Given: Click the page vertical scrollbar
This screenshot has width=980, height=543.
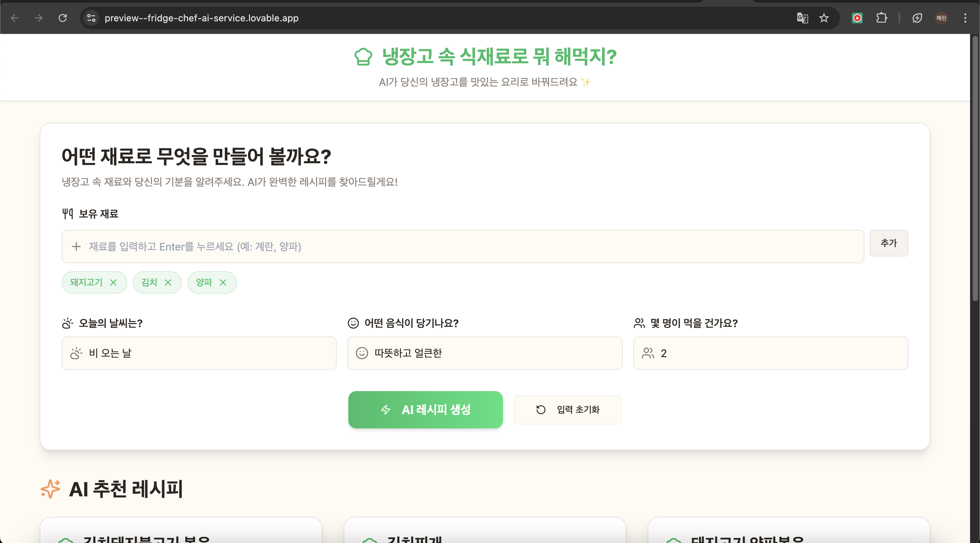Looking at the screenshot, I should pyautogui.click(x=975, y=167).
